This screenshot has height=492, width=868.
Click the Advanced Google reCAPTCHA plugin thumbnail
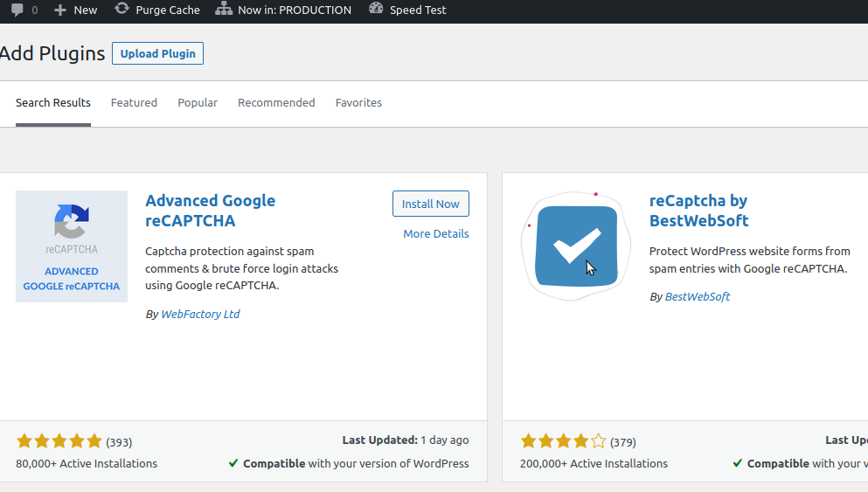coord(72,246)
